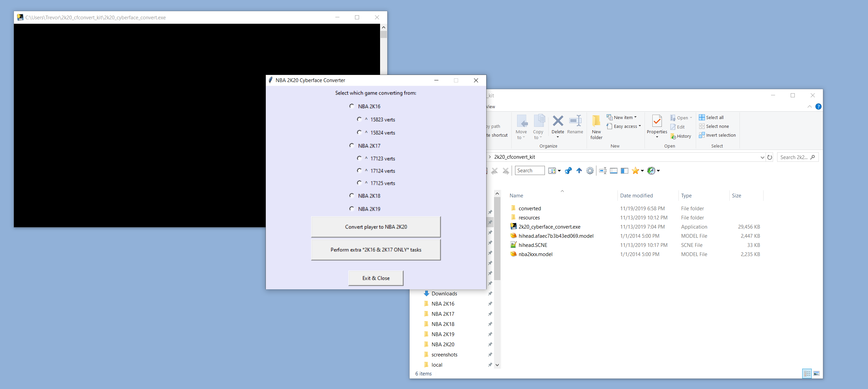Screen dimensions: 868x389
Task: Click Convert player to NBA 2K20 button
Action: click(376, 227)
